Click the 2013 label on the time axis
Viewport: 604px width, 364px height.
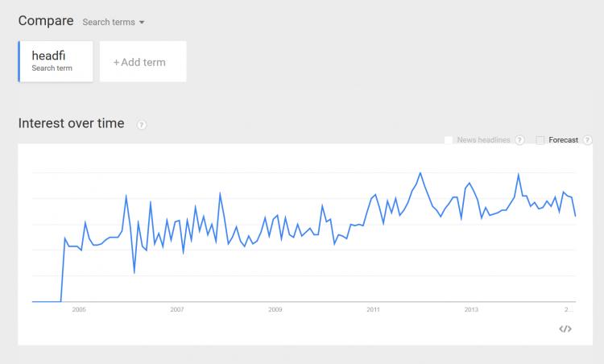(471, 309)
